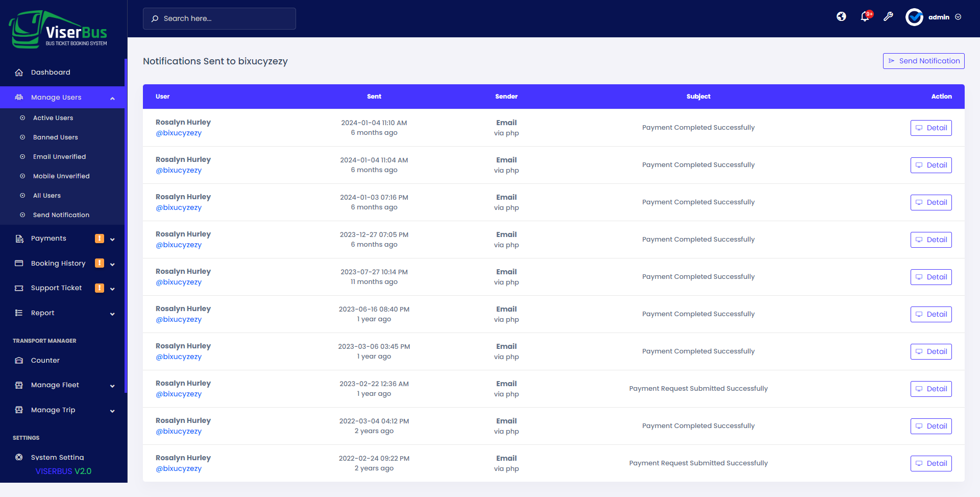Open System Setting via the gear icon
The width and height of the screenshot is (980, 497).
(19, 457)
